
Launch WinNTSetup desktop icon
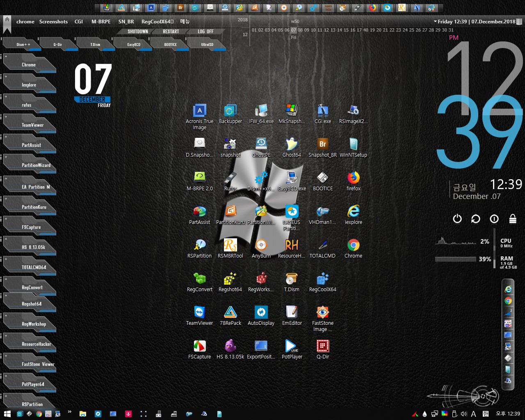[353, 148]
